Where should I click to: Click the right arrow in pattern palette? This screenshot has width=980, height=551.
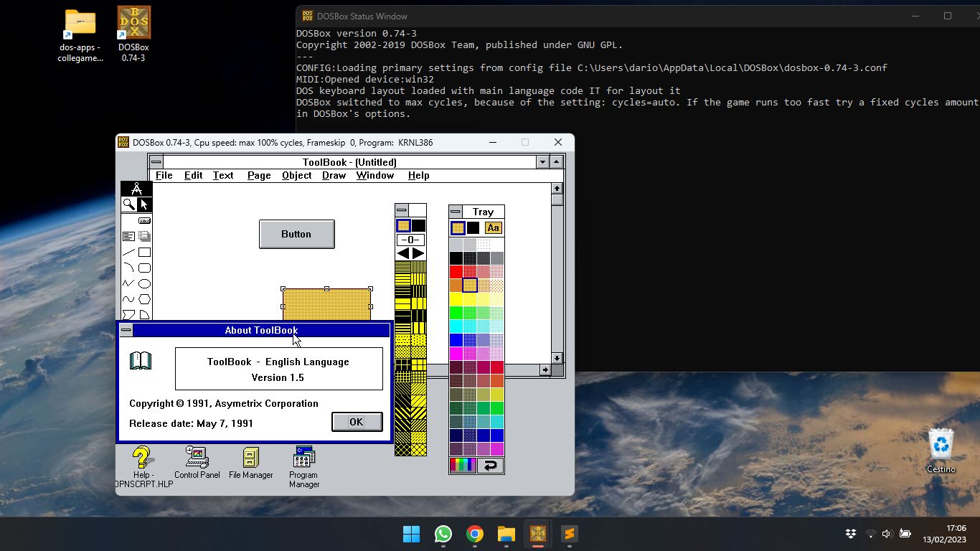tap(418, 253)
